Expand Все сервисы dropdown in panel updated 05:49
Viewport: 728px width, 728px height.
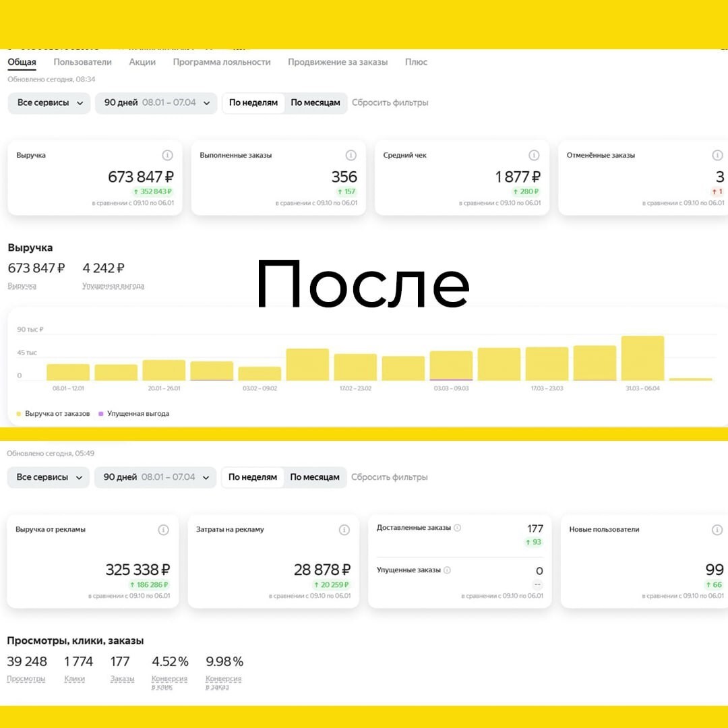49,477
